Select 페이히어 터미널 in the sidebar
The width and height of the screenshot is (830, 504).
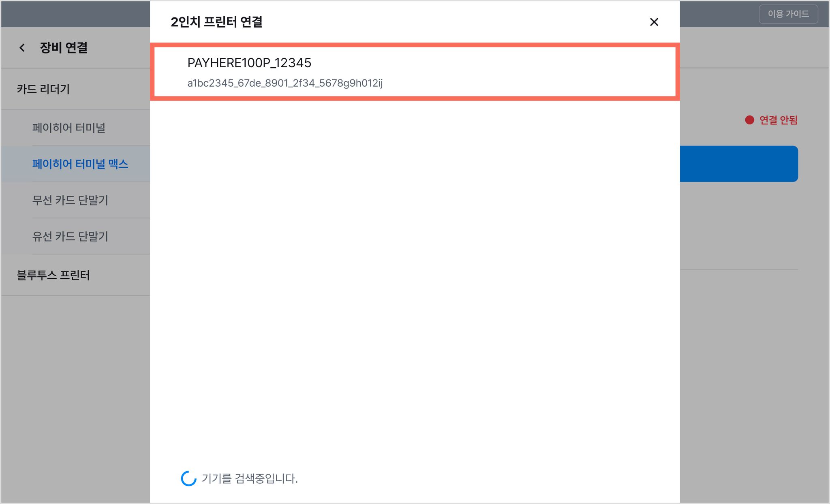coord(69,128)
